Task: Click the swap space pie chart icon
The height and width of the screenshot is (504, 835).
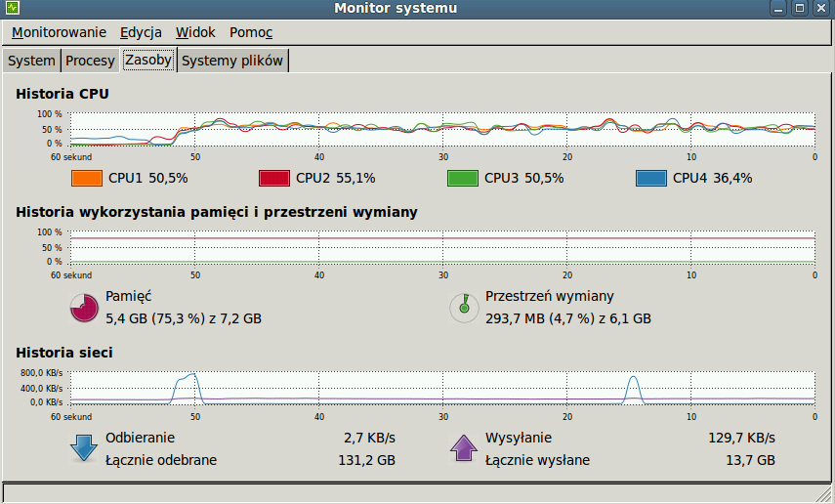Action: tap(464, 308)
